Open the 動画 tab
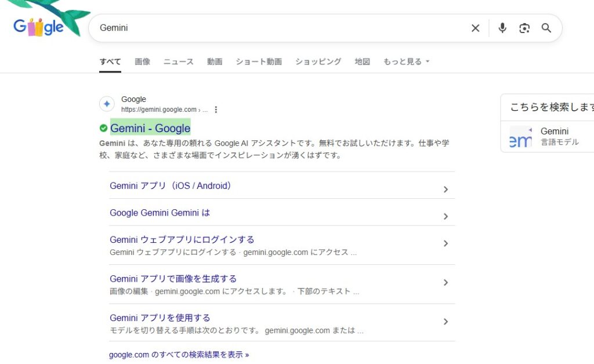594x364 pixels. pos(215,61)
